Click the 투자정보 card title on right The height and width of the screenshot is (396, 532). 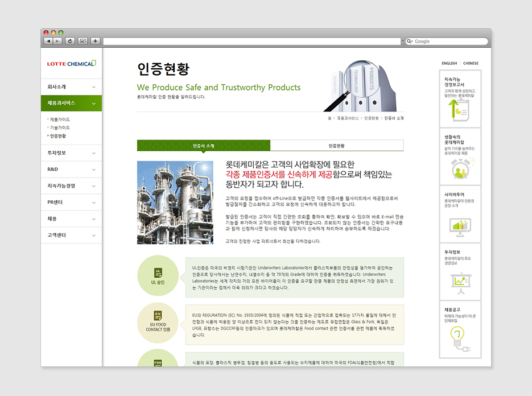(452, 252)
